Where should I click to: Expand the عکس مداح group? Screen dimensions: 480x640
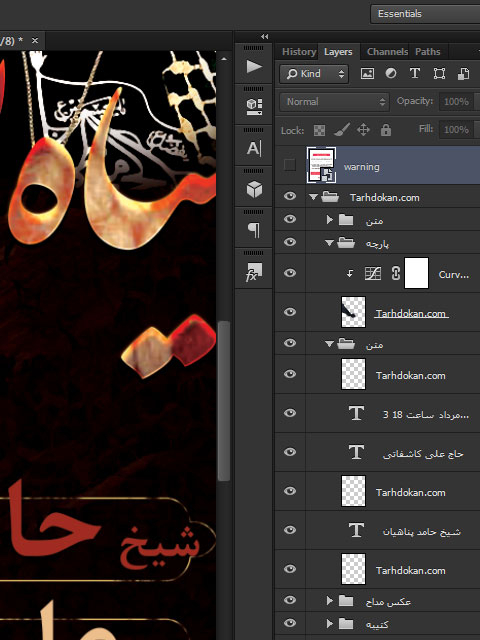pos(329,600)
